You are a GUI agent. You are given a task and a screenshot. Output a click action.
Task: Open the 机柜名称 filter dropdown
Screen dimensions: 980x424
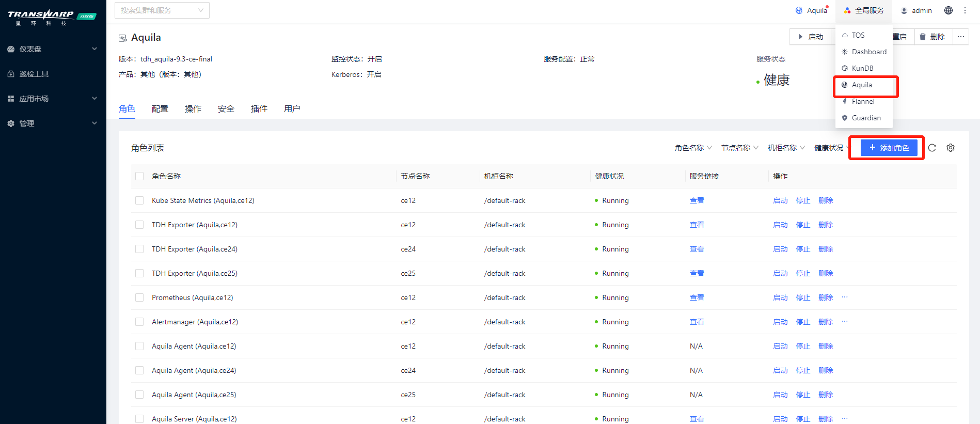tap(786, 148)
